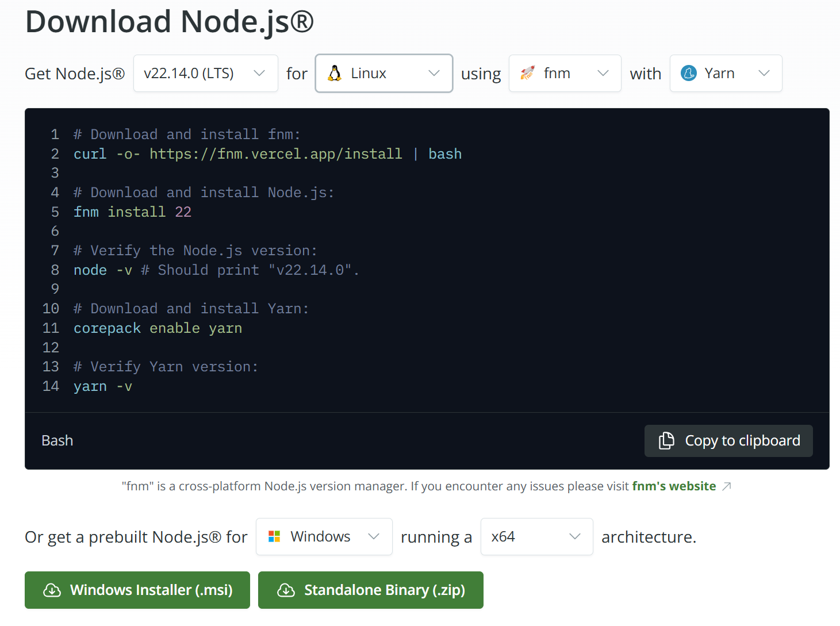This screenshot has height=626, width=840.
Task: Click the download icon on Windows Installer
Action: 52,590
